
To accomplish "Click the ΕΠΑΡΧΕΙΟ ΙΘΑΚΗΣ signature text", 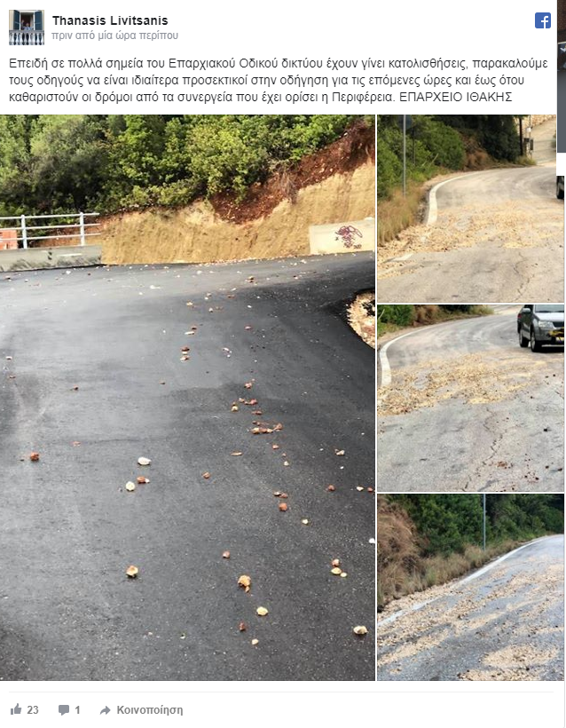I will [456, 97].
